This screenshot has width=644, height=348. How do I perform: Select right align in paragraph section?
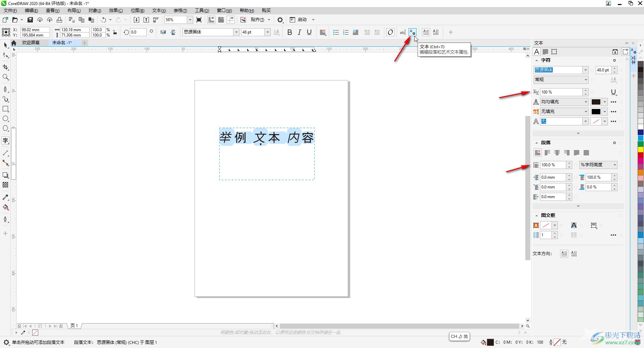tap(567, 153)
